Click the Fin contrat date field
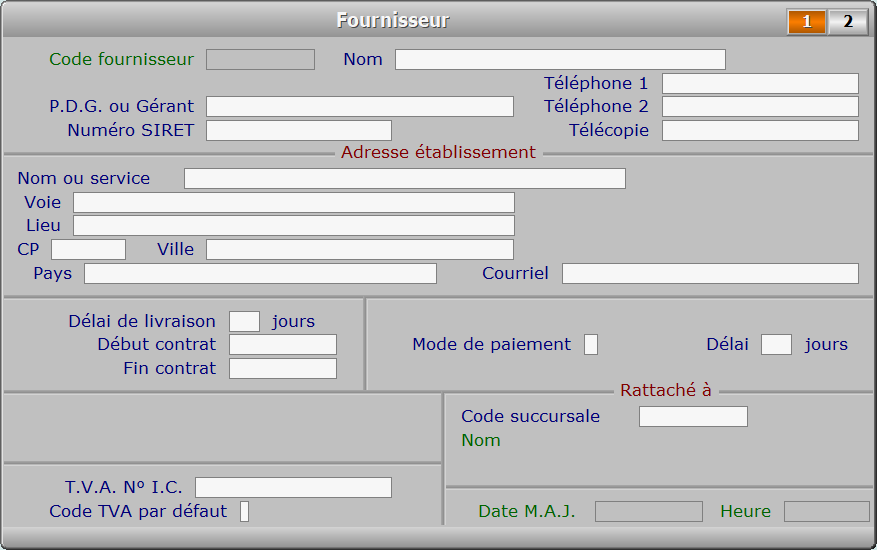Viewport: 877px width, 550px height. click(283, 369)
